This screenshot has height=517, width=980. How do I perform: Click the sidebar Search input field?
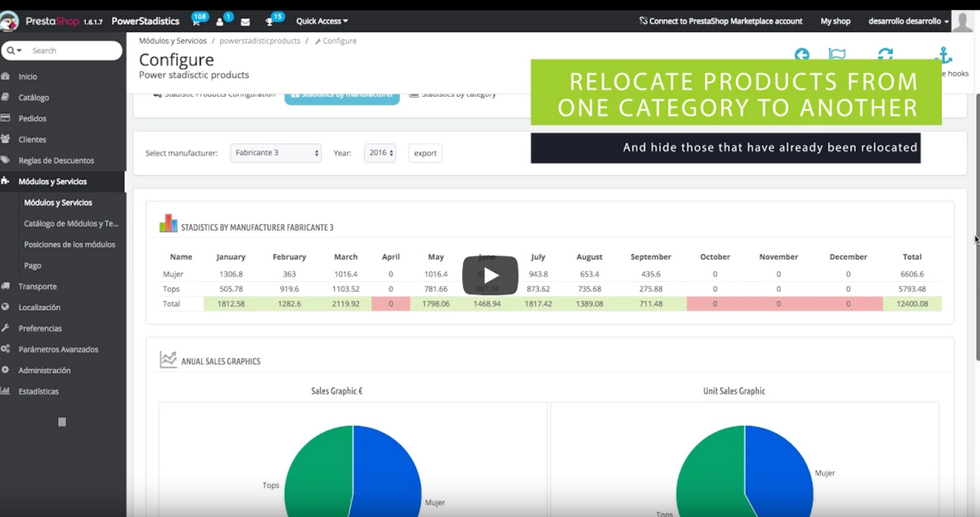[x=75, y=50]
